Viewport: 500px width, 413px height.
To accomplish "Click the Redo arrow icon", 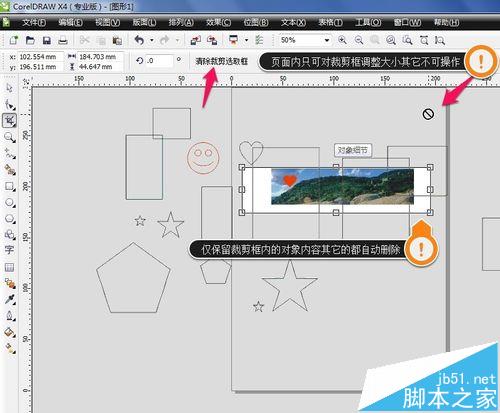I will 164,40.
